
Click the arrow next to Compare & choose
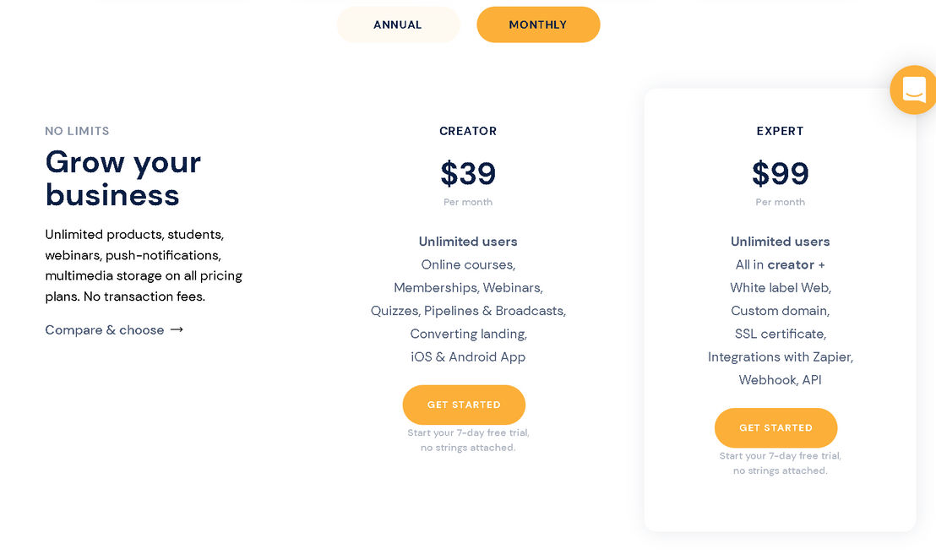[x=177, y=329]
